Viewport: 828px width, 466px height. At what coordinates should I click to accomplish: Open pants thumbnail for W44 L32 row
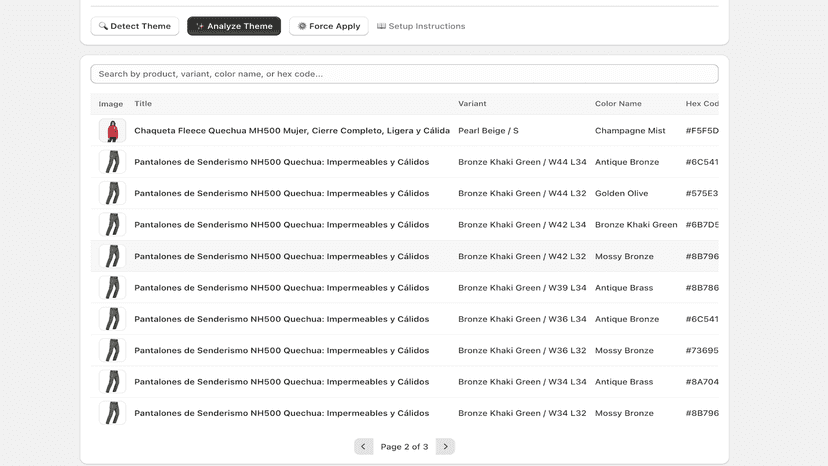112,193
